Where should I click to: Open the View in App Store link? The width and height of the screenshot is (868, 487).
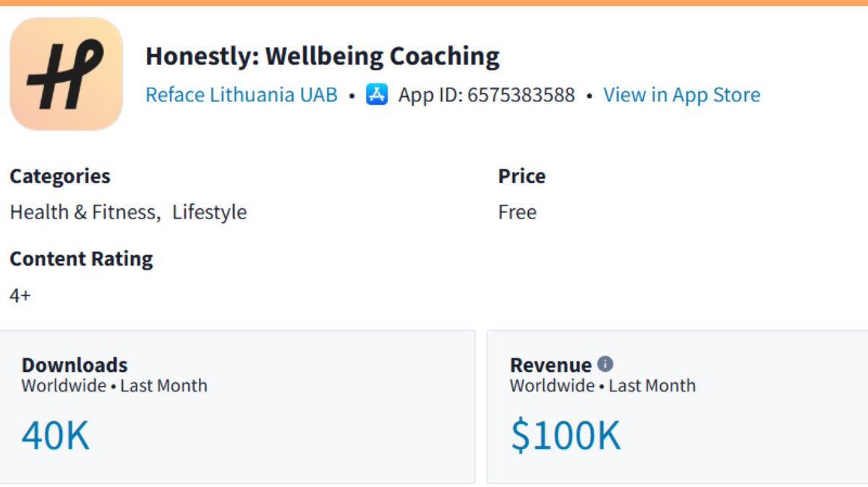[x=682, y=95]
